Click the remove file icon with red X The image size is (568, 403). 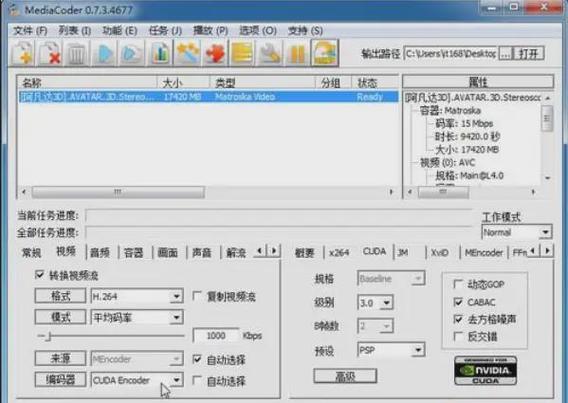pos(50,54)
